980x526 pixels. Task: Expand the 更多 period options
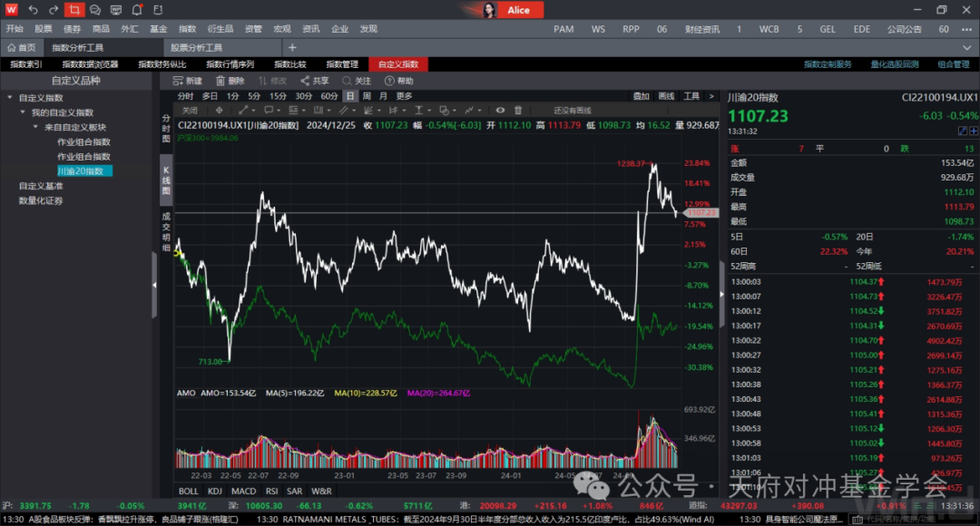(x=404, y=96)
